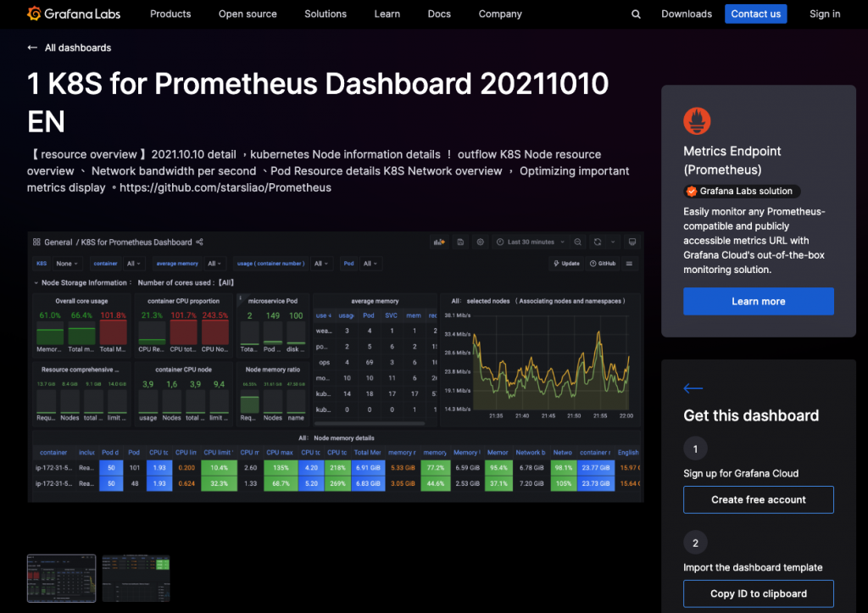Add a panel with the chart-plus icon
Image resolution: width=868 pixels, height=613 pixels.
[439, 242]
